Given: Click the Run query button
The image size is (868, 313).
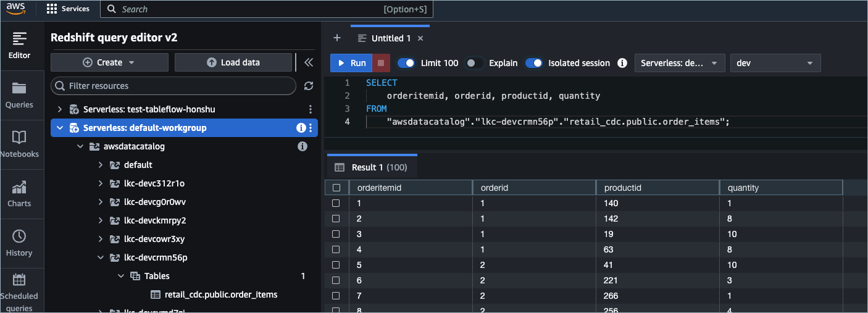Looking at the screenshot, I should 351,63.
